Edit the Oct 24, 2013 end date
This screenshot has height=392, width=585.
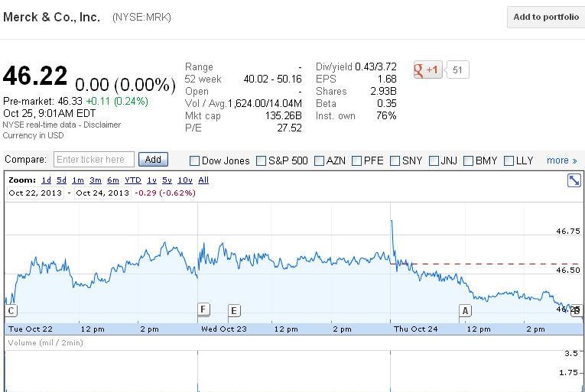(x=102, y=193)
